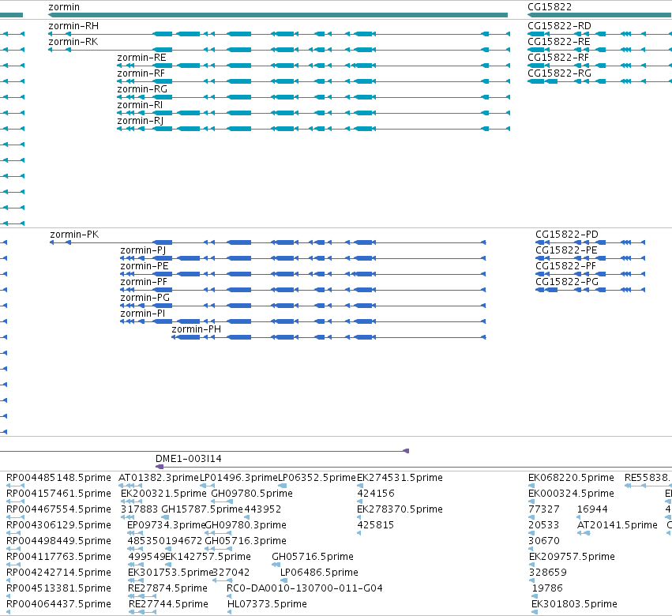Click cDNA RP004485148.5prime

click(58, 478)
